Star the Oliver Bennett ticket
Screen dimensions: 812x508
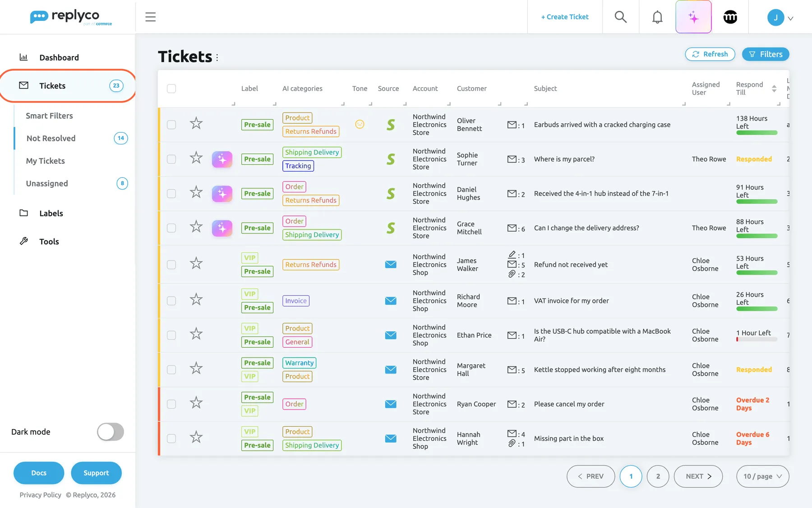click(196, 123)
